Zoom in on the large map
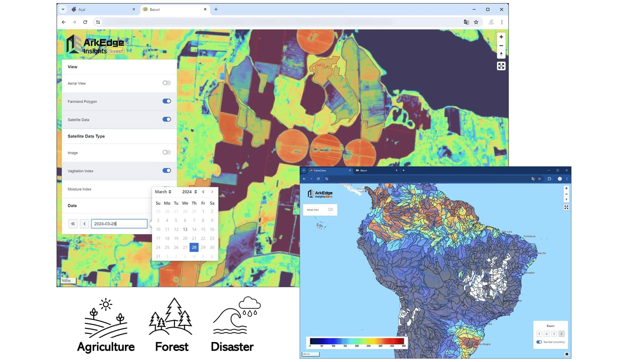 point(501,37)
